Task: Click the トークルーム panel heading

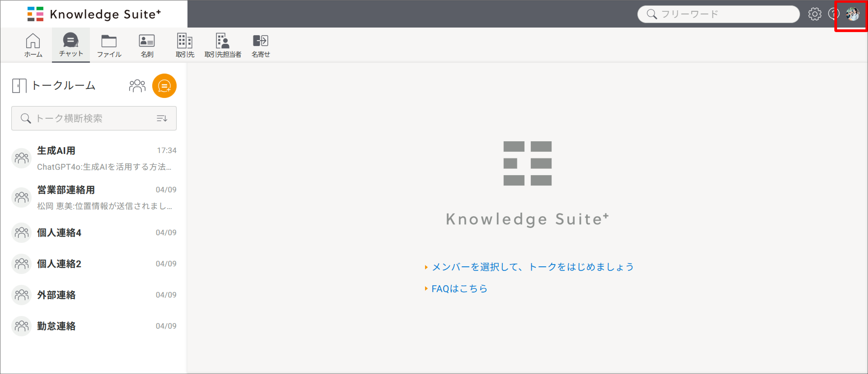Action: tap(63, 86)
